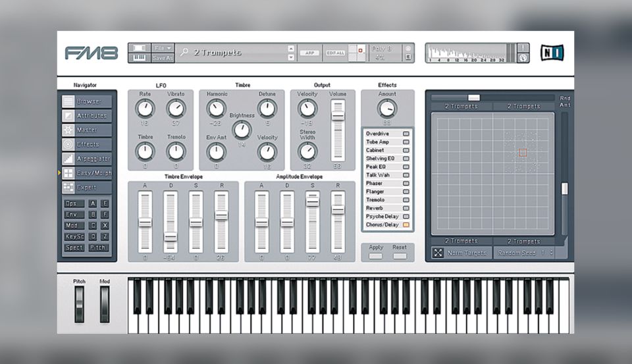Disable the Chorus/Delay effect

(x=406, y=224)
